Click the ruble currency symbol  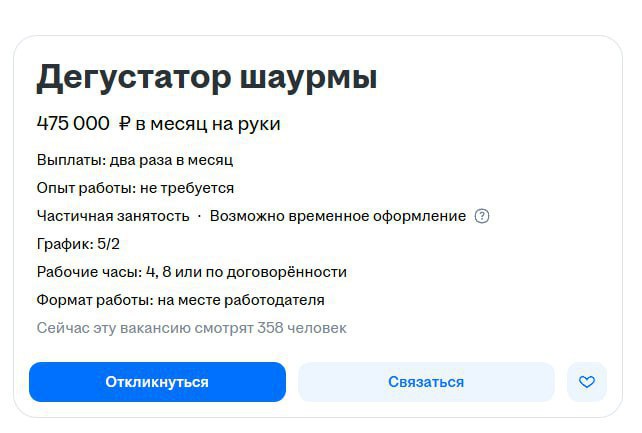(124, 123)
